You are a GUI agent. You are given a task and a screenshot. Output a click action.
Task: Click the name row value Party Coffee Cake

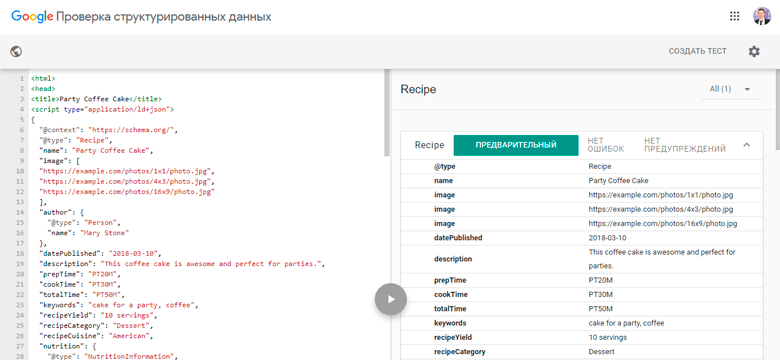(618, 181)
